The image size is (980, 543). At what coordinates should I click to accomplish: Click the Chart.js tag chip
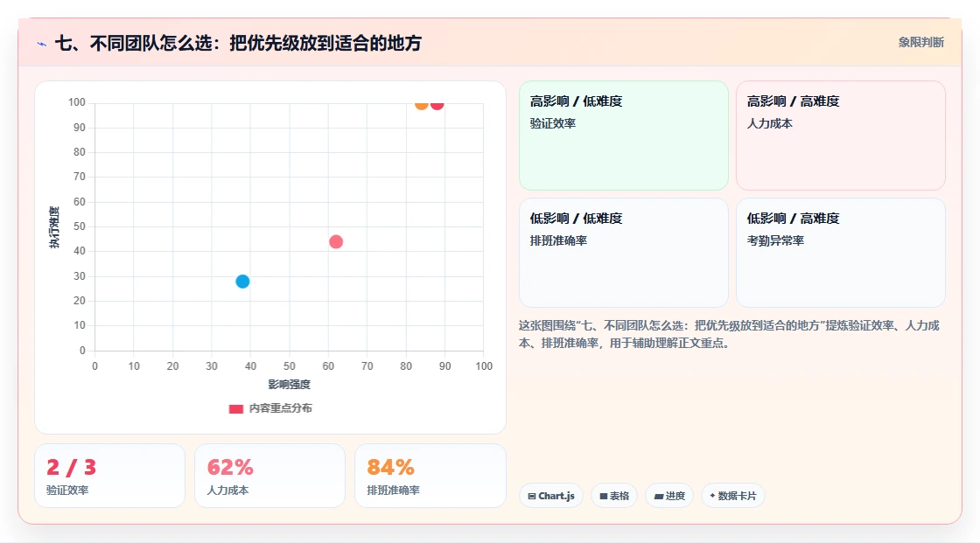pos(551,496)
